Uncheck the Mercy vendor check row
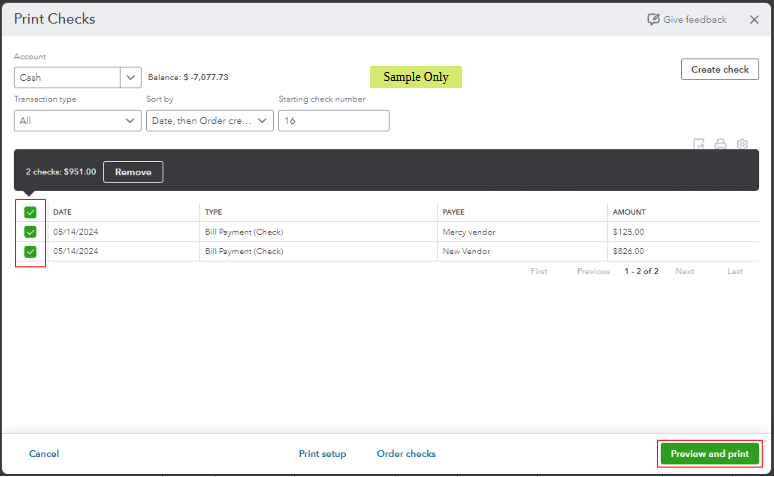Viewport: 774px width, 477px height. 30,232
